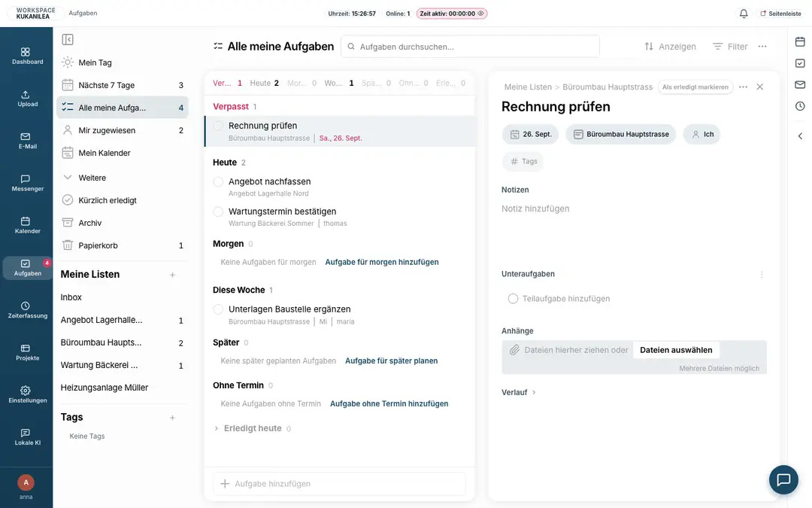Click Als erledigt markieren button
Screen dimensions: 812x508
pos(695,87)
